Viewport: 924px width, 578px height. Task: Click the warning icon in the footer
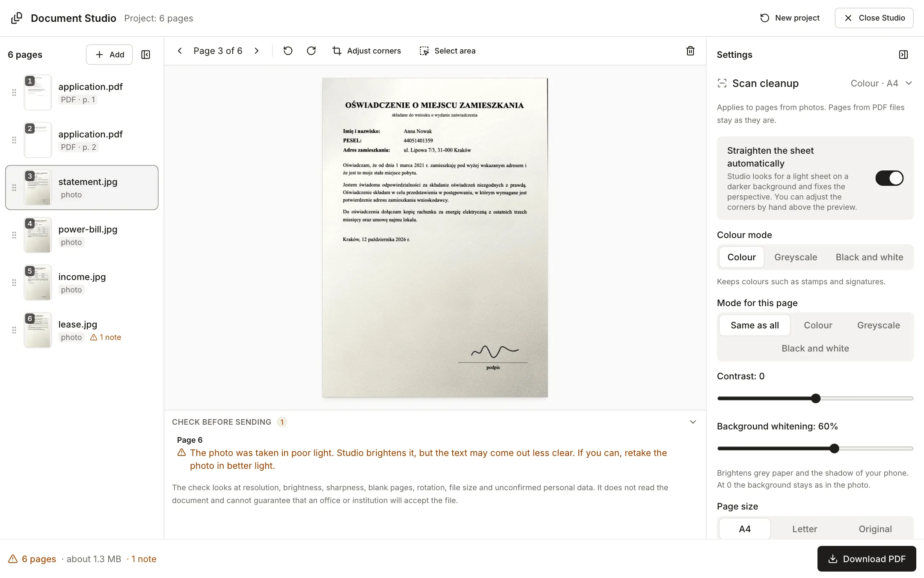pos(13,559)
